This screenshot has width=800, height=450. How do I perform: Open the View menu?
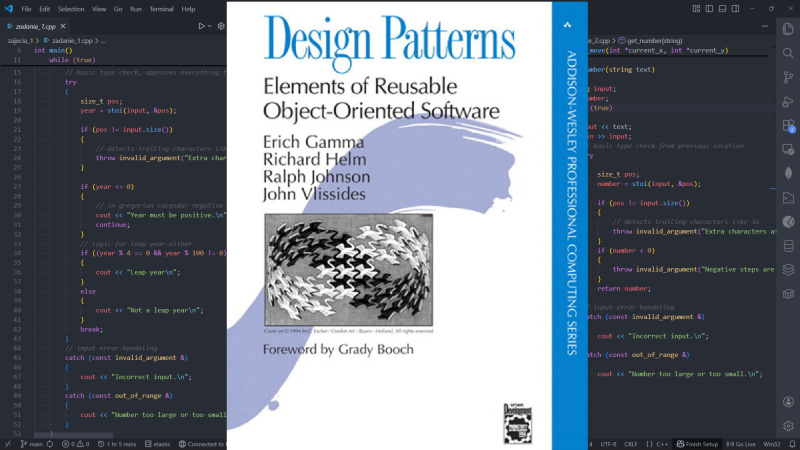[98, 9]
